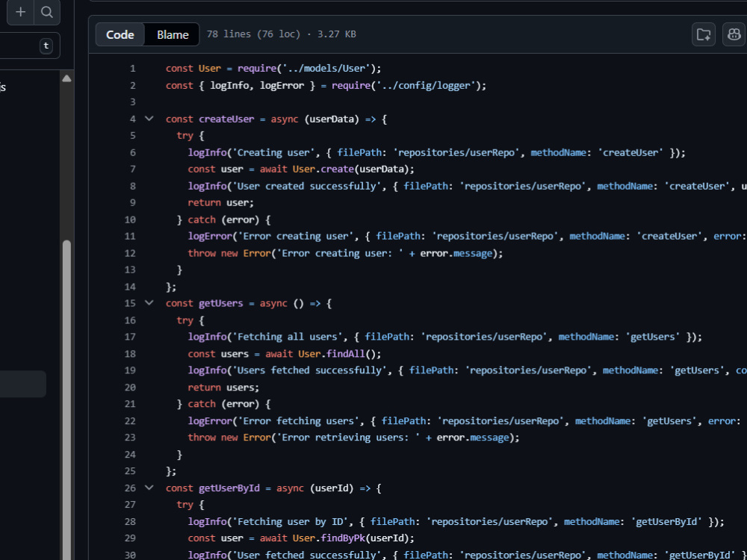Click line number 23
The image size is (747, 560).
click(x=130, y=438)
